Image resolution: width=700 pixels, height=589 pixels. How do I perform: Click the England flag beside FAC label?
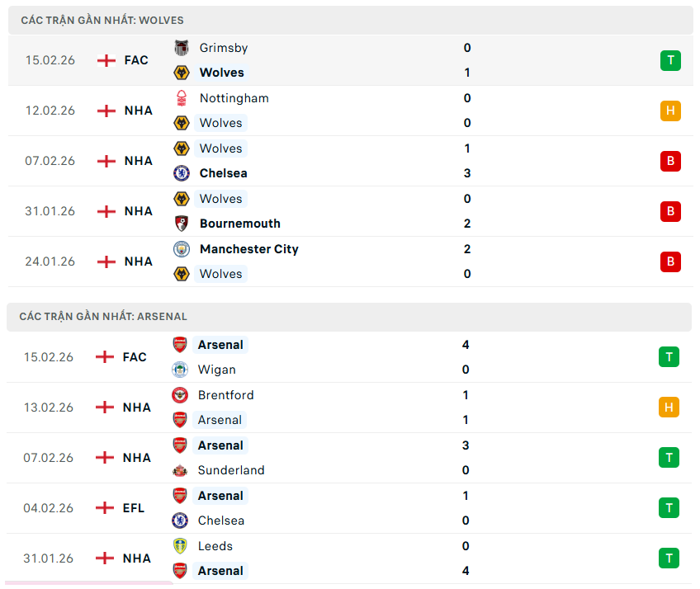click(x=106, y=60)
